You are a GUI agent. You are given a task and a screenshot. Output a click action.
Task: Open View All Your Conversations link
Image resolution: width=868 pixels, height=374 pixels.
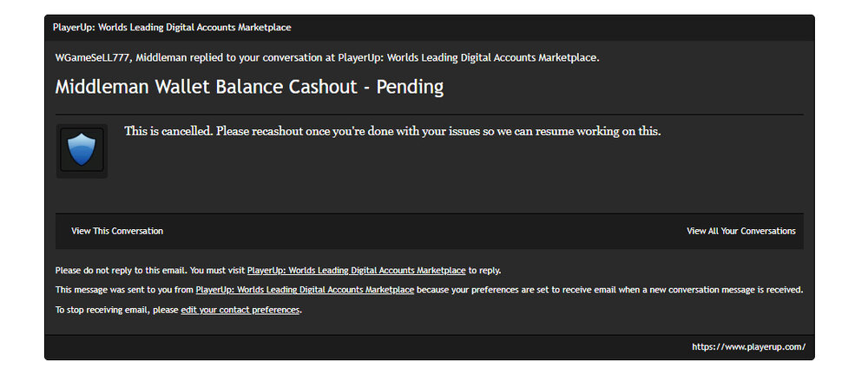(741, 232)
